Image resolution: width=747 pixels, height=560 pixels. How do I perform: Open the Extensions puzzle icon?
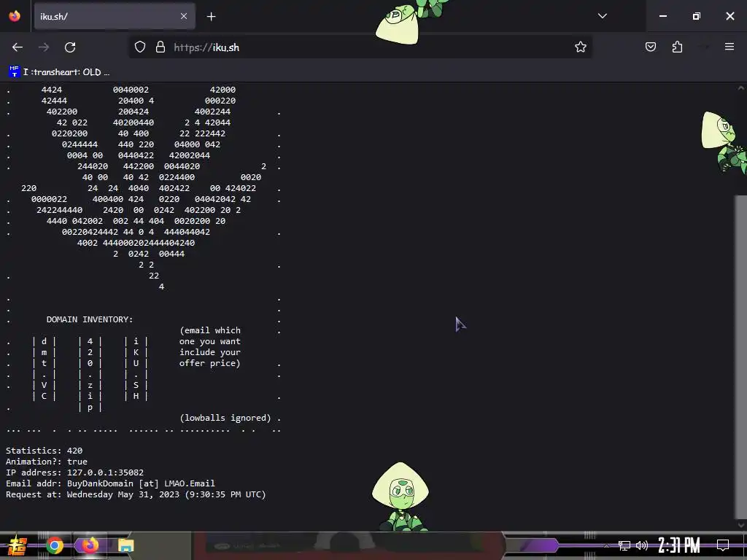click(x=677, y=47)
